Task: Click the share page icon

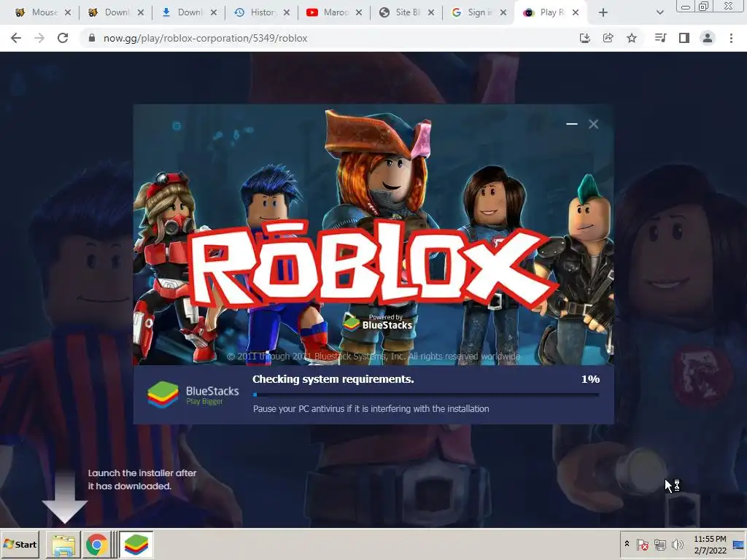Action: click(608, 38)
